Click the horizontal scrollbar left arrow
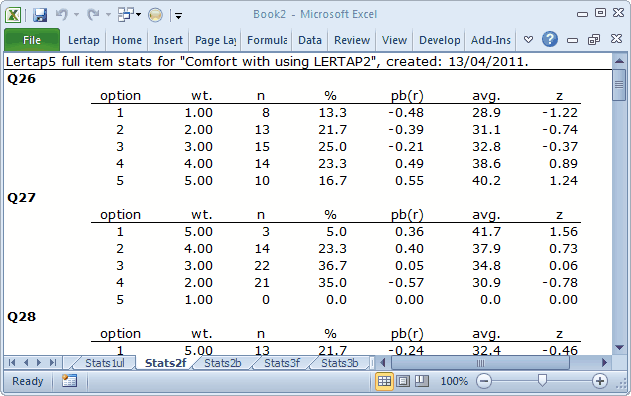 tap(383, 363)
